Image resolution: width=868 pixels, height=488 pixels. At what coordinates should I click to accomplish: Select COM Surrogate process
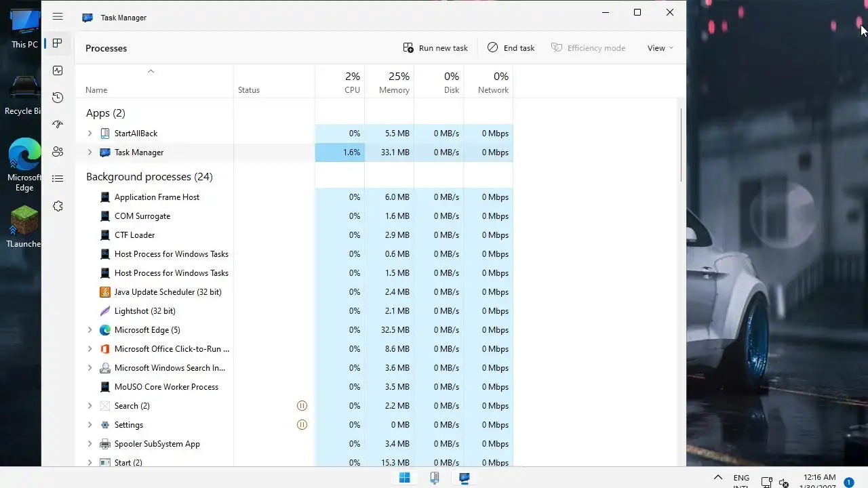coord(294,216)
